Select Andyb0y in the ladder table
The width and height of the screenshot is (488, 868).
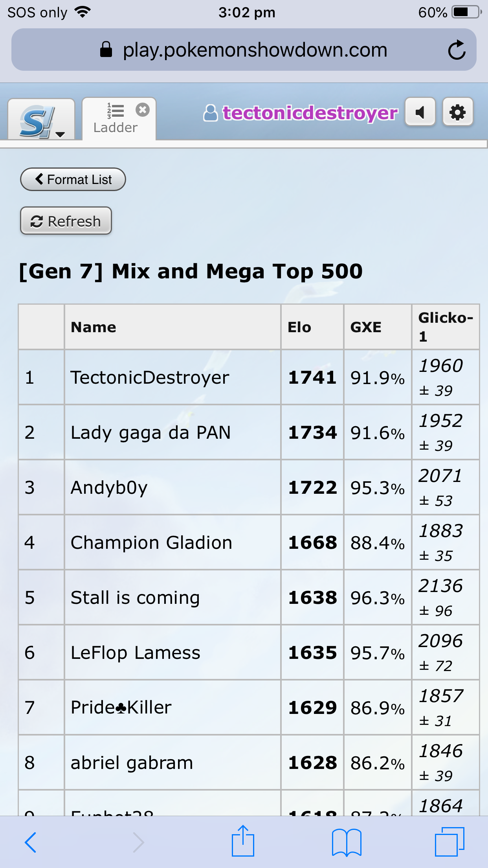coord(109,487)
